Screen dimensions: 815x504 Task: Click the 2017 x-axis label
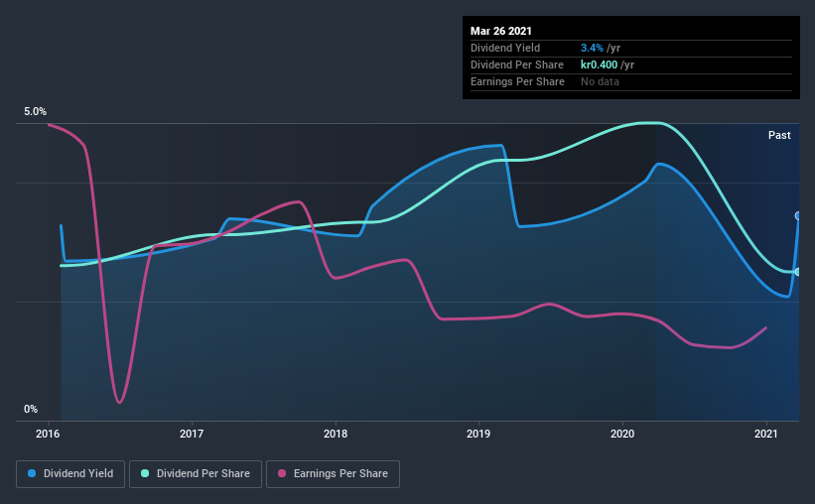pos(192,434)
